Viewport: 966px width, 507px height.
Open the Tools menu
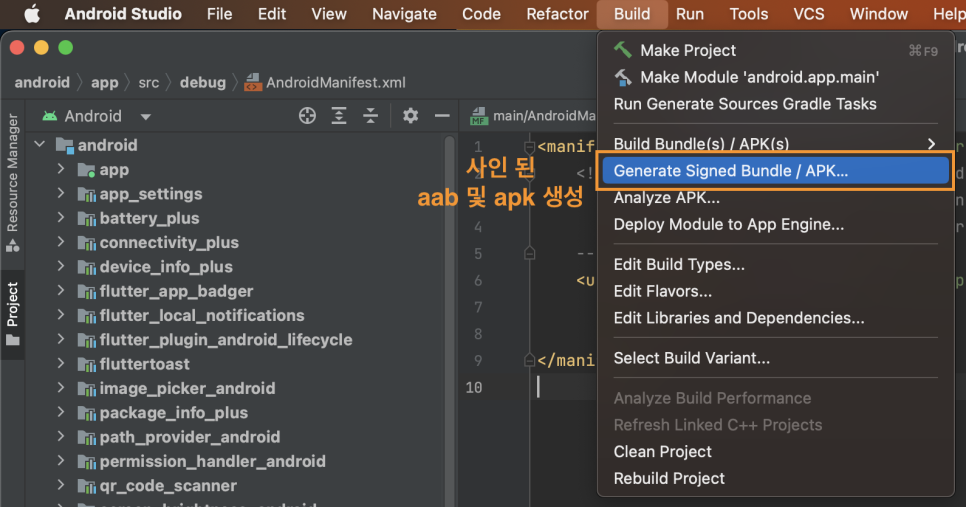coord(749,14)
